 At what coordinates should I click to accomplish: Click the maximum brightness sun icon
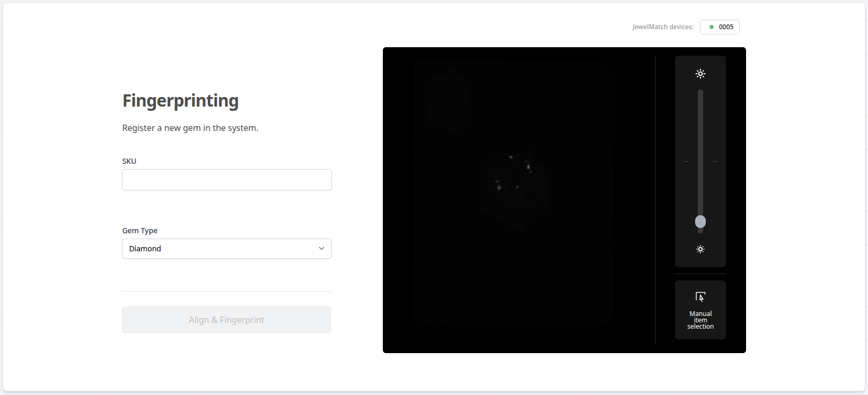coord(700,74)
